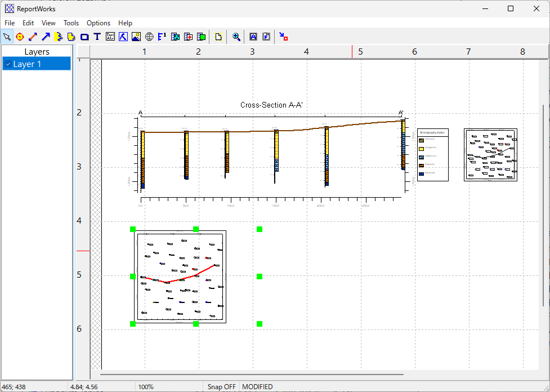Click the Text tool icon
550x392 pixels.
(97, 37)
